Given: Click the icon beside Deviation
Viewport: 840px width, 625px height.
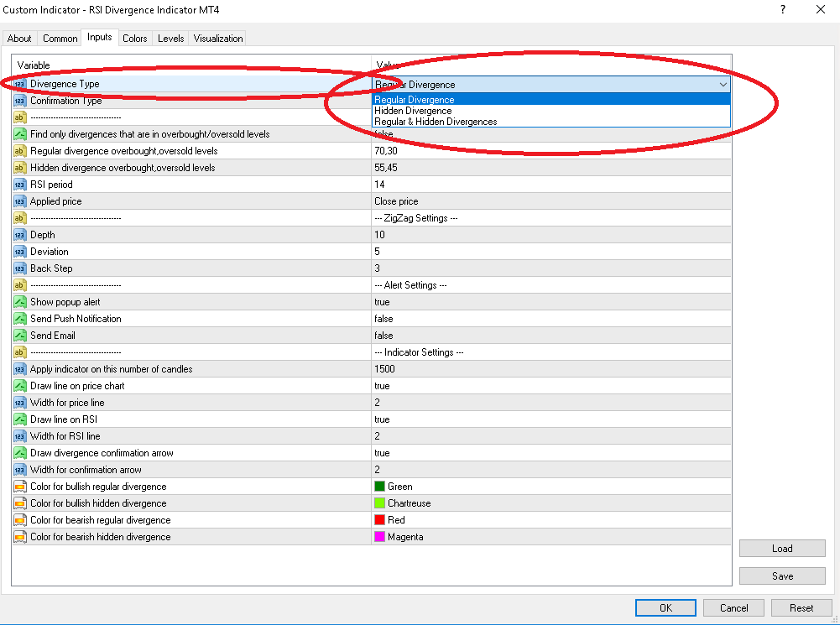Looking at the screenshot, I should tap(20, 252).
